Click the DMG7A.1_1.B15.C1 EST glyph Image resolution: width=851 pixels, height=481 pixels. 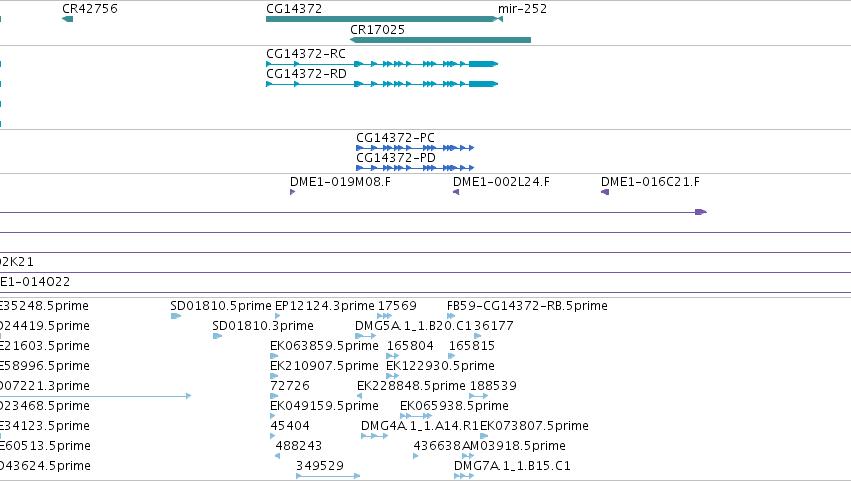(464, 476)
